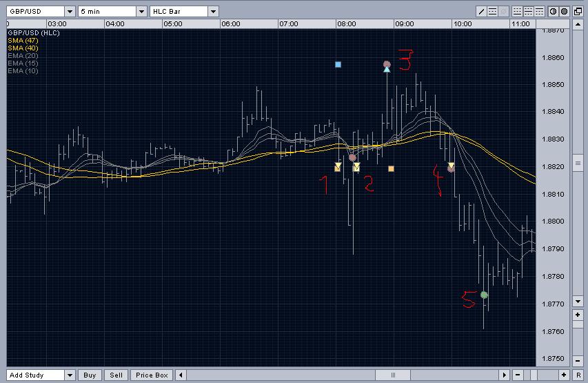Image resolution: width=588 pixels, height=383 pixels.
Task: Expand the Add Study dropdown
Action: pos(70,375)
